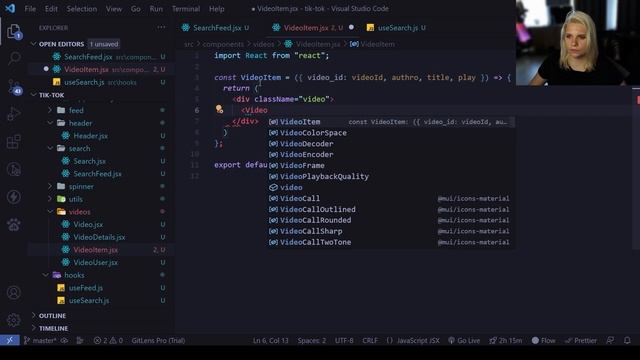The height and width of the screenshot is (360, 640).
Task: Click Go Live in status bar
Action: [x=464, y=340]
